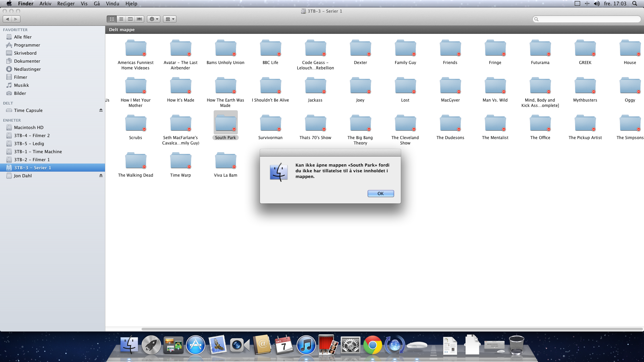Screen dimensions: 644x362
Task: Open iTunes from the Dock
Action: pos(306,345)
